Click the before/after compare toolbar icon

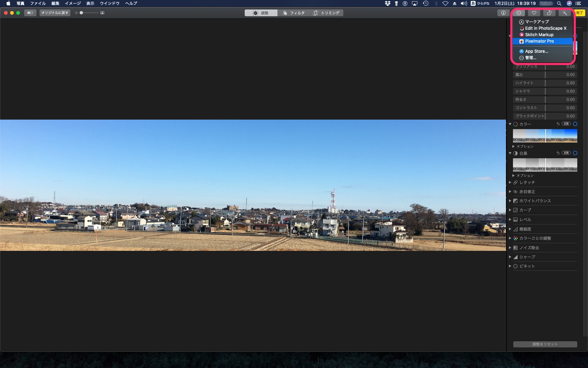(30, 13)
